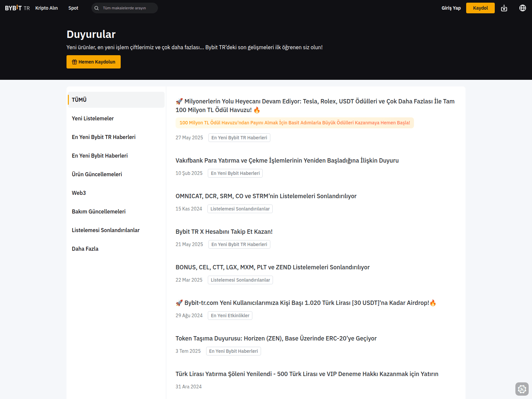Open the OMNICAT, DCR, SRM delisting announcement

click(x=266, y=196)
